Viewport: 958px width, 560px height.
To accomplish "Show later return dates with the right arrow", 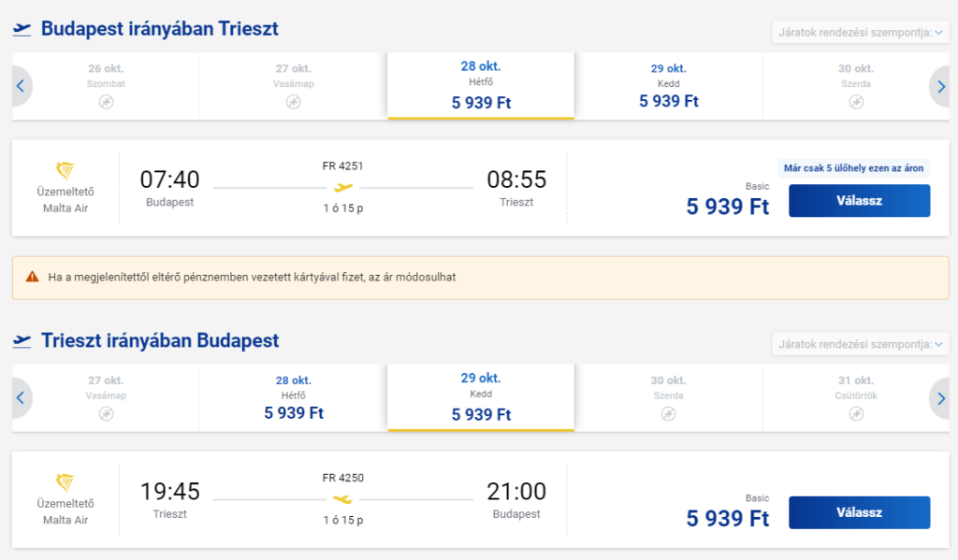I will tap(940, 398).
